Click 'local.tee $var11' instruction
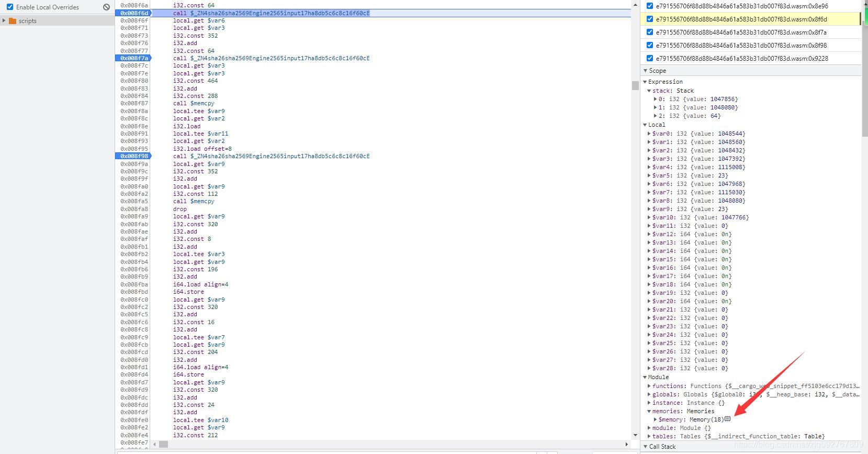 [200, 134]
